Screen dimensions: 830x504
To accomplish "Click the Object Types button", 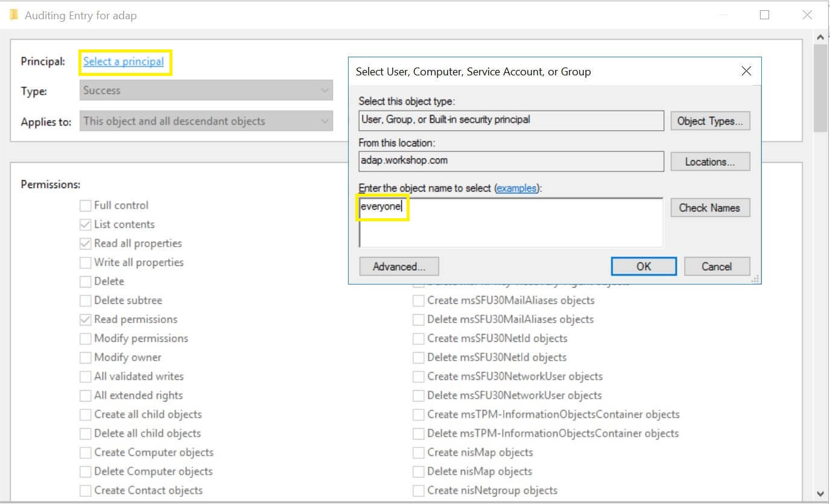I will pos(710,121).
